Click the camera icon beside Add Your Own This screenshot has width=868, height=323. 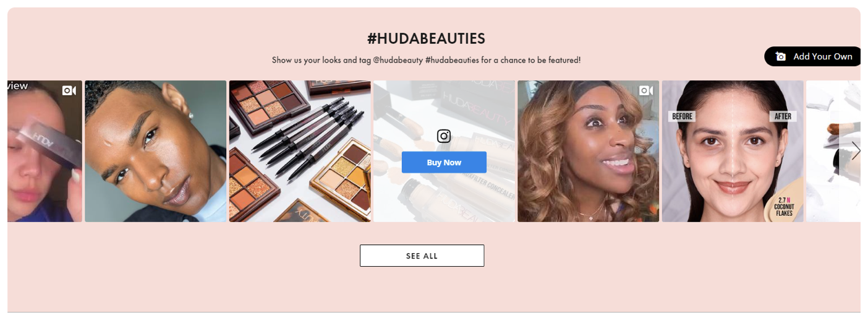[x=781, y=56]
